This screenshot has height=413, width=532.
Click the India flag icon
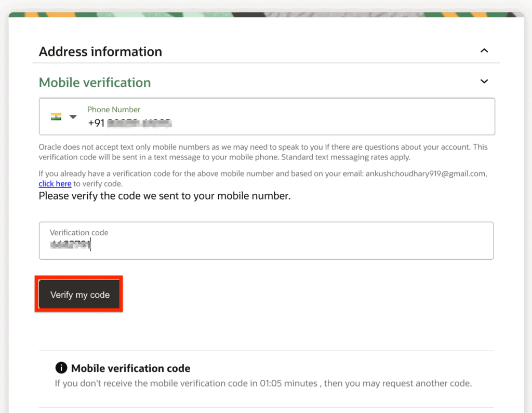coord(56,116)
